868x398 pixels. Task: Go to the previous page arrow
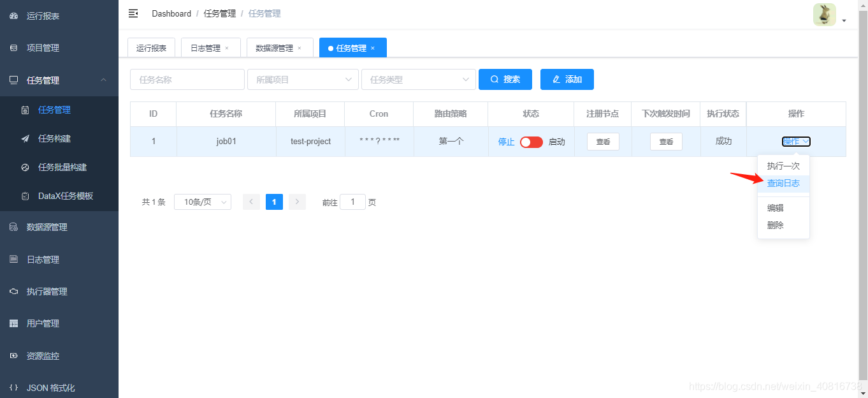(251, 202)
